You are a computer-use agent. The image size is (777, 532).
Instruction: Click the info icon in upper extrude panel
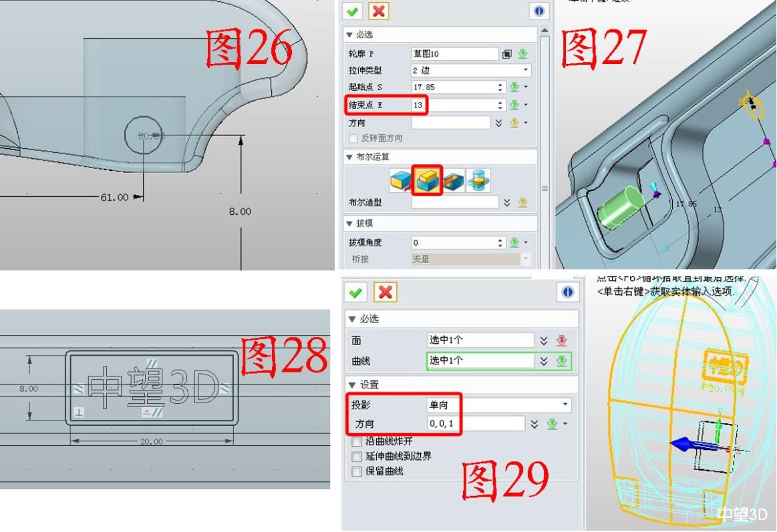(538, 11)
